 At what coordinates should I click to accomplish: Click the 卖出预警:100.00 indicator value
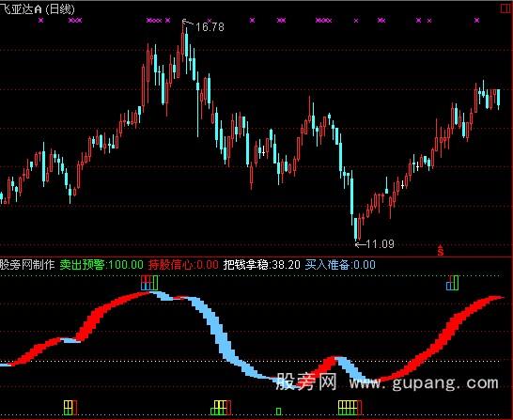[101, 264]
